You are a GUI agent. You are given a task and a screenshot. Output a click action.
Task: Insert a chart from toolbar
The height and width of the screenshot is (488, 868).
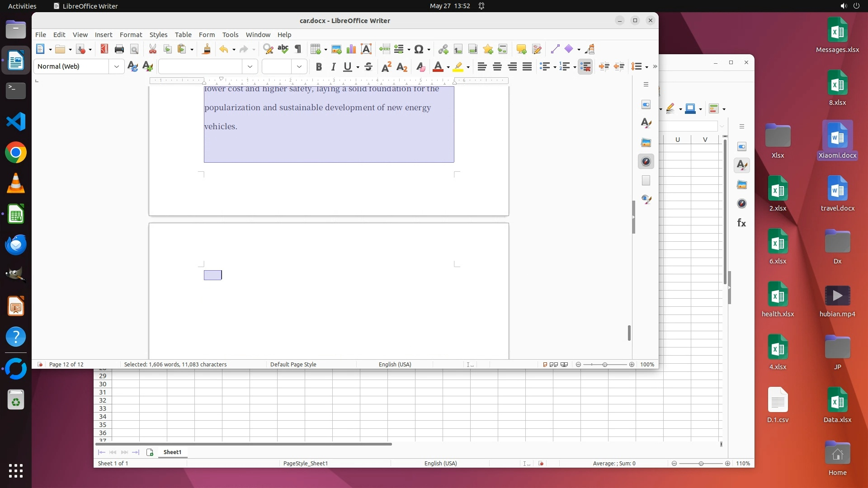click(351, 49)
